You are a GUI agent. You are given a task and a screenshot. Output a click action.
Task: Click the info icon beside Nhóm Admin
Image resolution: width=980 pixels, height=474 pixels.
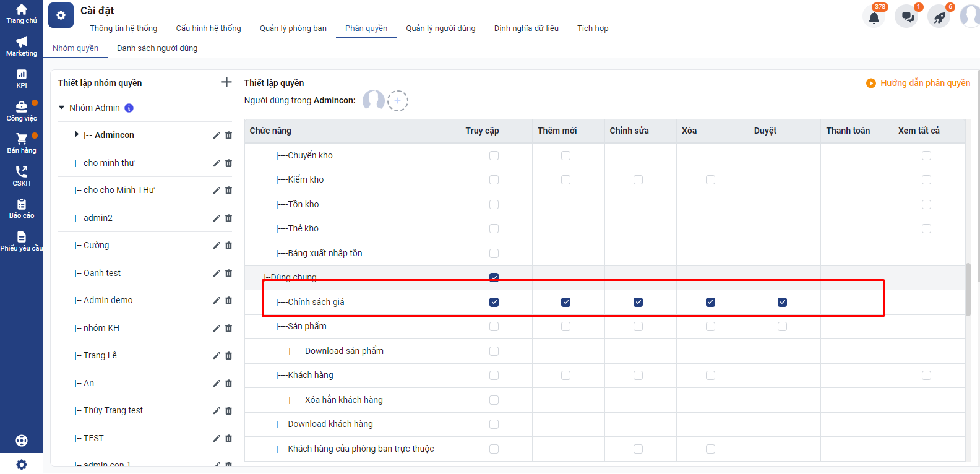click(129, 108)
